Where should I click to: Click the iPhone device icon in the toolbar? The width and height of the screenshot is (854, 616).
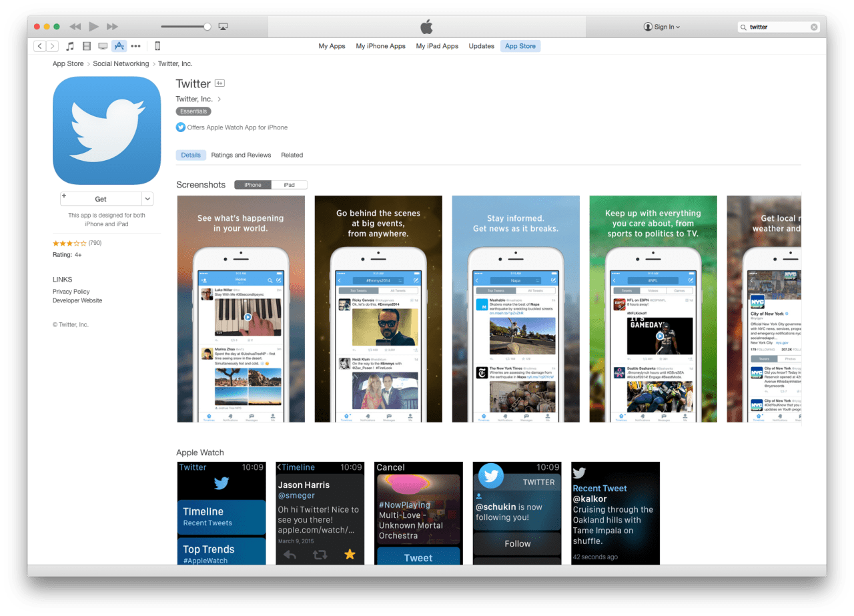pos(157,46)
